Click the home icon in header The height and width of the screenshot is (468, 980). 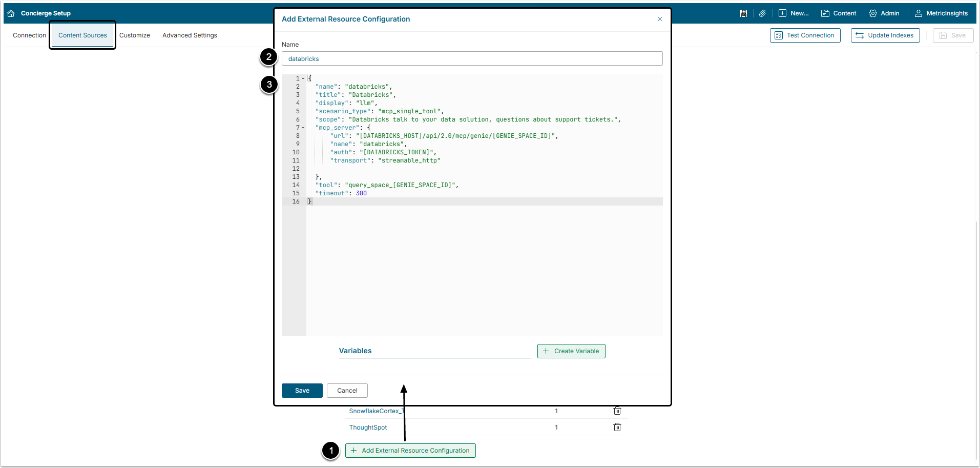11,13
